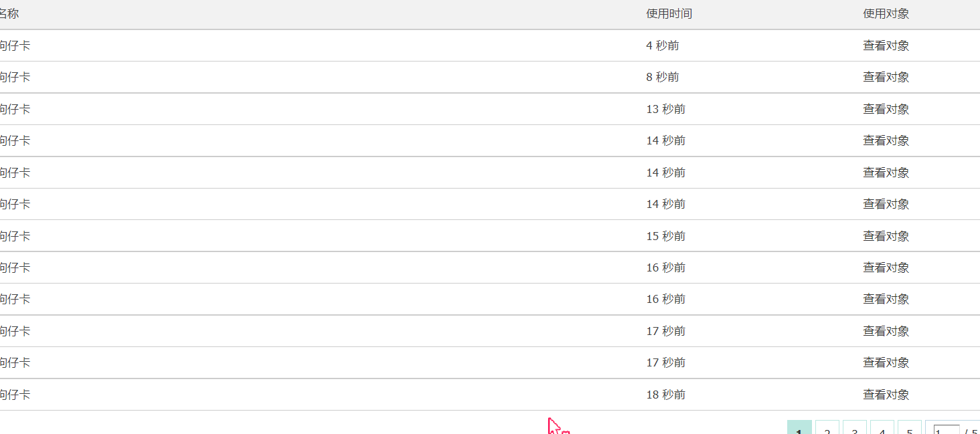980x434 pixels.
Task: Jump to page 4 in pagination
Action: coord(882,428)
